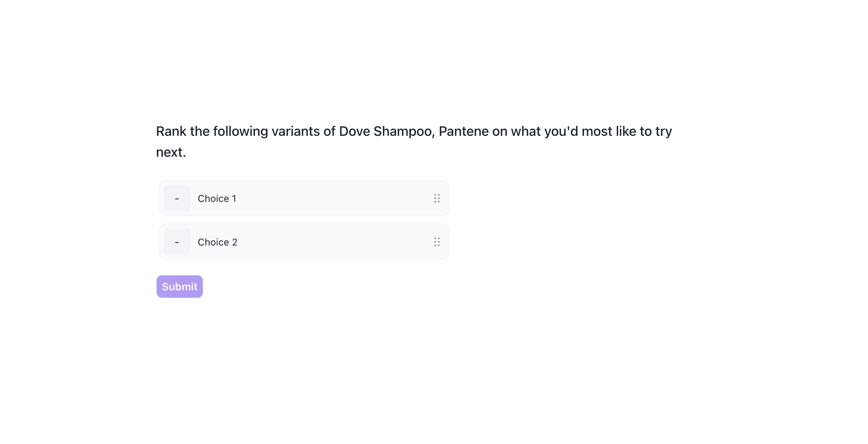Screen dimensions: 868x444
Task: Click the drag handle for Choice 1
Action: pyautogui.click(x=437, y=198)
